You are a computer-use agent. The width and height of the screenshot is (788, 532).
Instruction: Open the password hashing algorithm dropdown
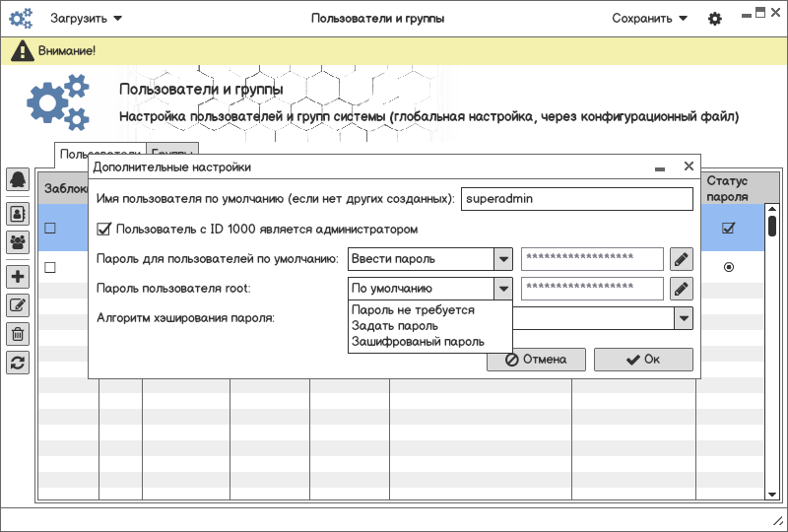click(x=683, y=318)
